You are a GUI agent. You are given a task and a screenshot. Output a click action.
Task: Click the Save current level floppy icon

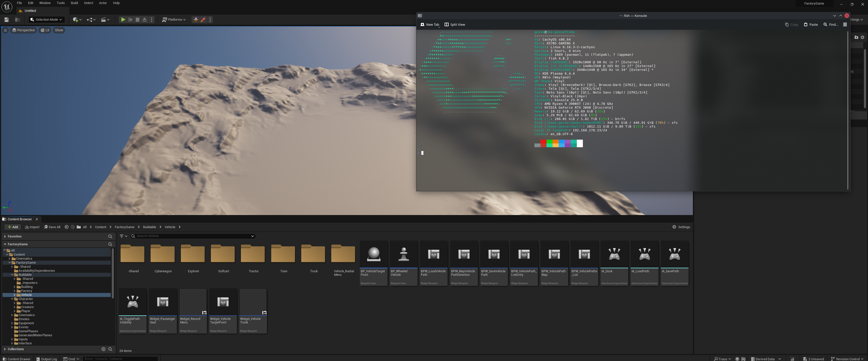point(6,19)
